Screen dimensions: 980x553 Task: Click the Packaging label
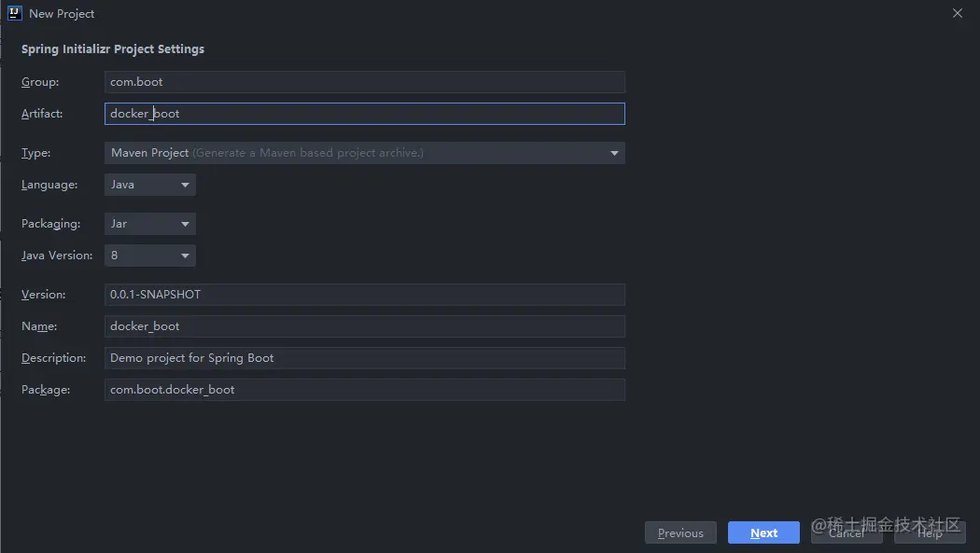(50, 224)
